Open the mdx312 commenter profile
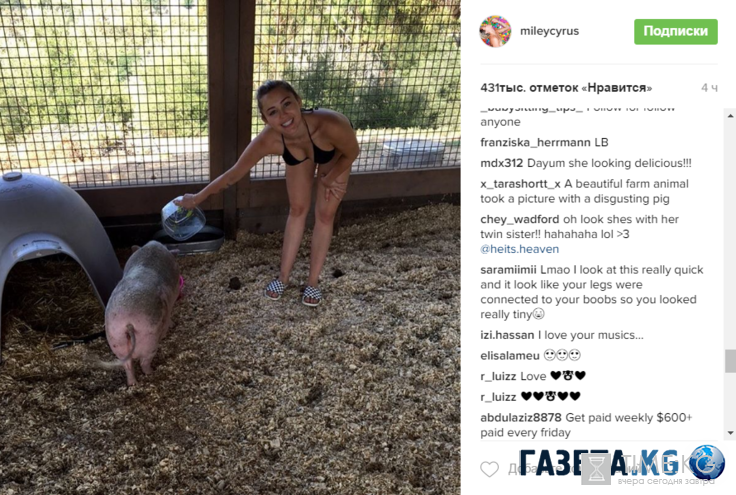This screenshot has width=736, height=495. [501, 163]
